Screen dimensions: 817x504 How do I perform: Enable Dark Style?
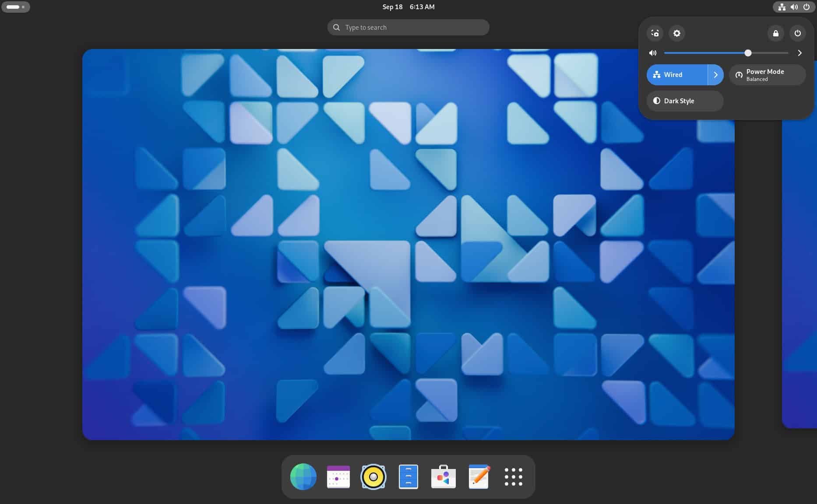[684, 101]
